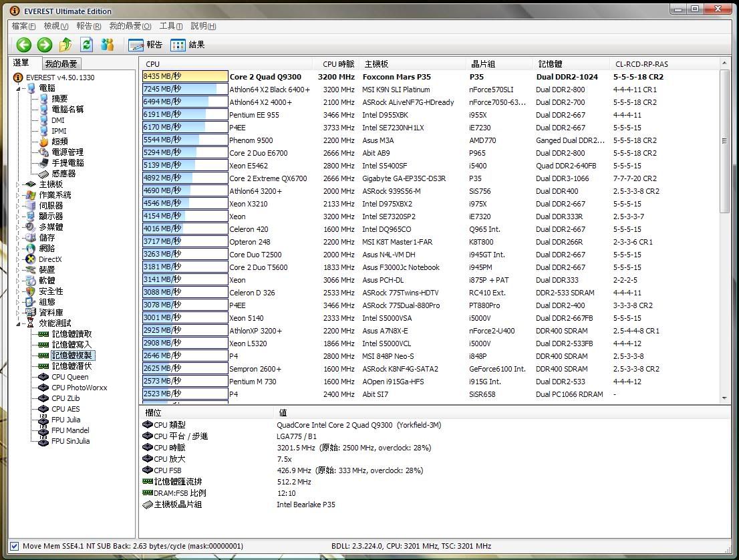739x560 pixels.
Task: Expand the 主機板 tree node
Action: pos(18,184)
